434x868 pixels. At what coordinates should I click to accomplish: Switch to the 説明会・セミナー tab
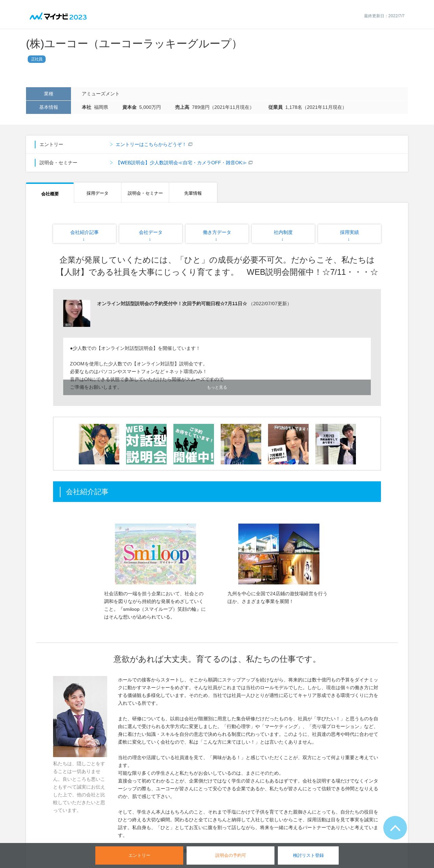tap(145, 193)
